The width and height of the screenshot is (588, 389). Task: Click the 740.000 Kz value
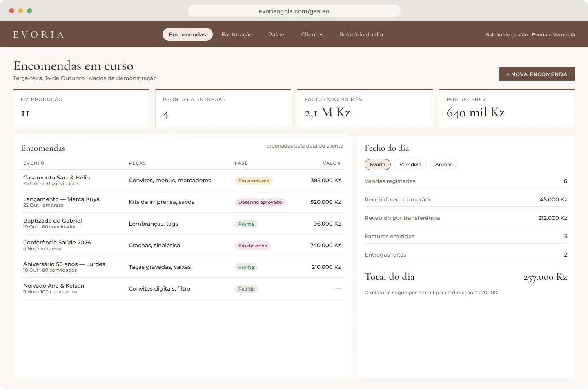pyautogui.click(x=325, y=245)
